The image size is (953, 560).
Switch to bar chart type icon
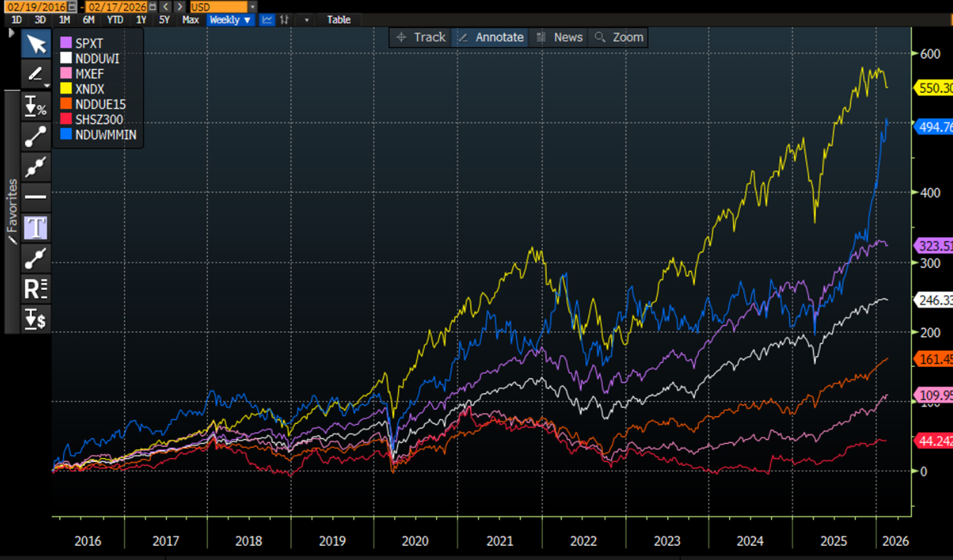(284, 20)
